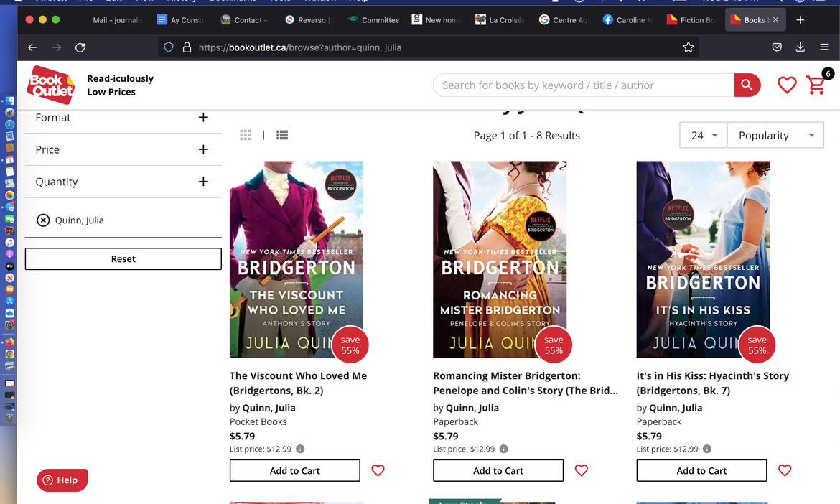Add It's in His Kiss to wishlist
The image size is (840, 504).
785,470
